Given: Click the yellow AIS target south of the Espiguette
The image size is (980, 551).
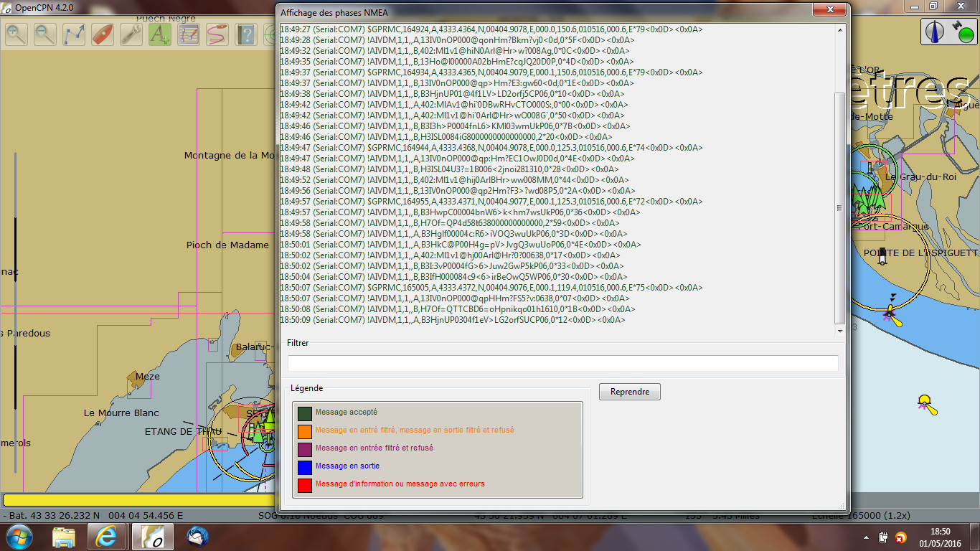Looking at the screenshot, I should [928, 404].
